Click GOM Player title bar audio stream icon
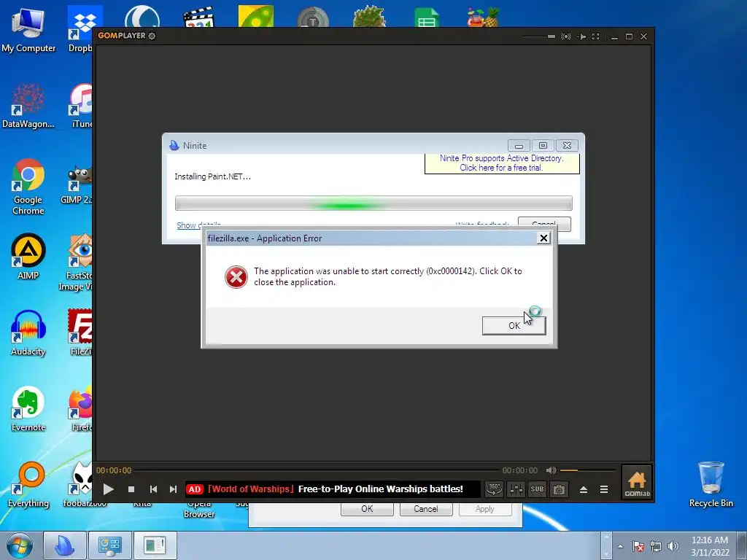Image resolution: width=747 pixels, height=560 pixels. point(566,36)
